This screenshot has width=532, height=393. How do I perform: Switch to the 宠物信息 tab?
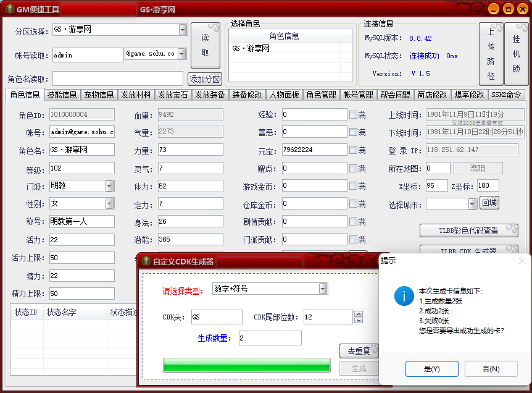pos(99,95)
